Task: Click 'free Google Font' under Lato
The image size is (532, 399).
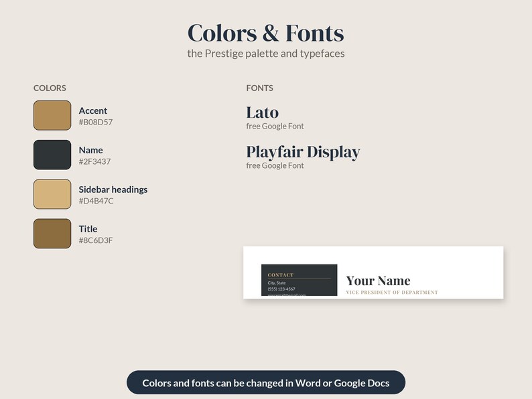Action: [x=275, y=126]
